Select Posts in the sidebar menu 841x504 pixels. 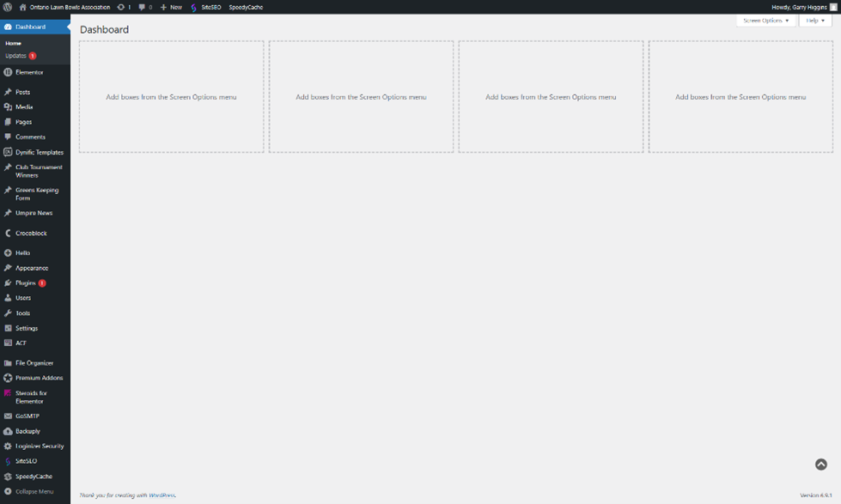tap(22, 92)
